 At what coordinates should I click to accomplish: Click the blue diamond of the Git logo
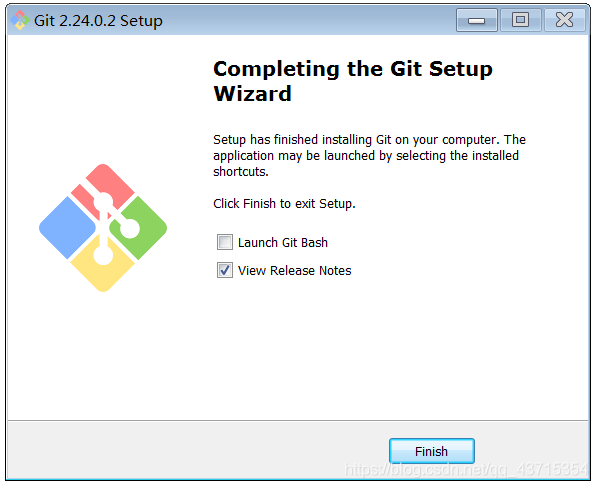pyautogui.click(x=68, y=228)
